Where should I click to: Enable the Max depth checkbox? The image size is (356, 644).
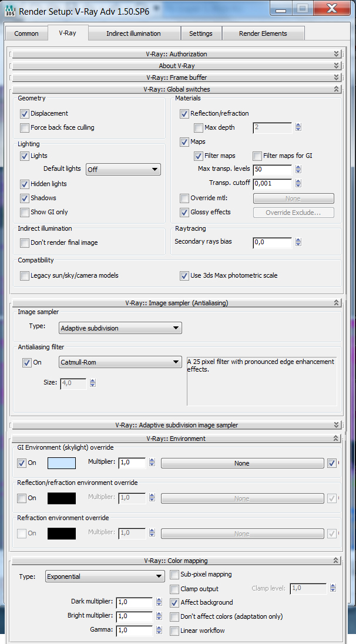coord(199,128)
